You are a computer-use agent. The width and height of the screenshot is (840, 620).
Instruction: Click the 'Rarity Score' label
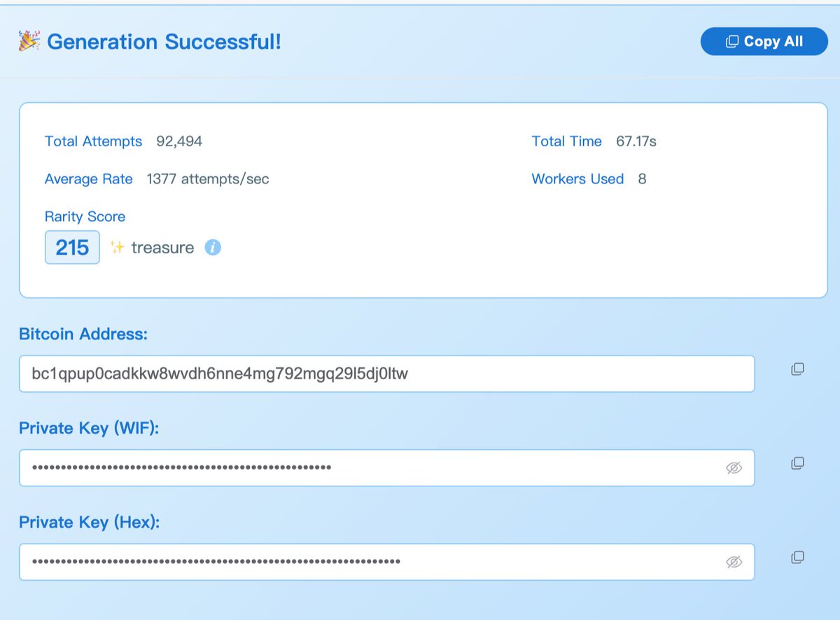tap(85, 217)
